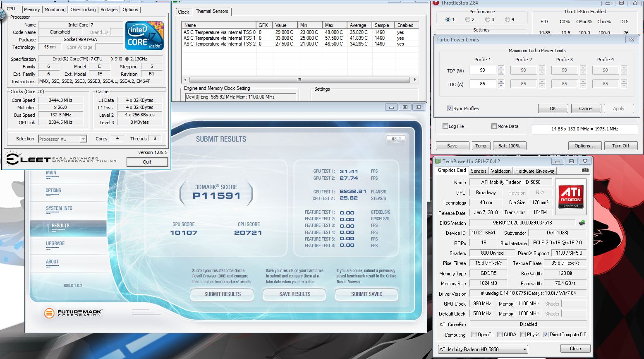Open the Memory tab in E-LEET
The height and width of the screenshot is (359, 644).
pyautogui.click(x=32, y=10)
